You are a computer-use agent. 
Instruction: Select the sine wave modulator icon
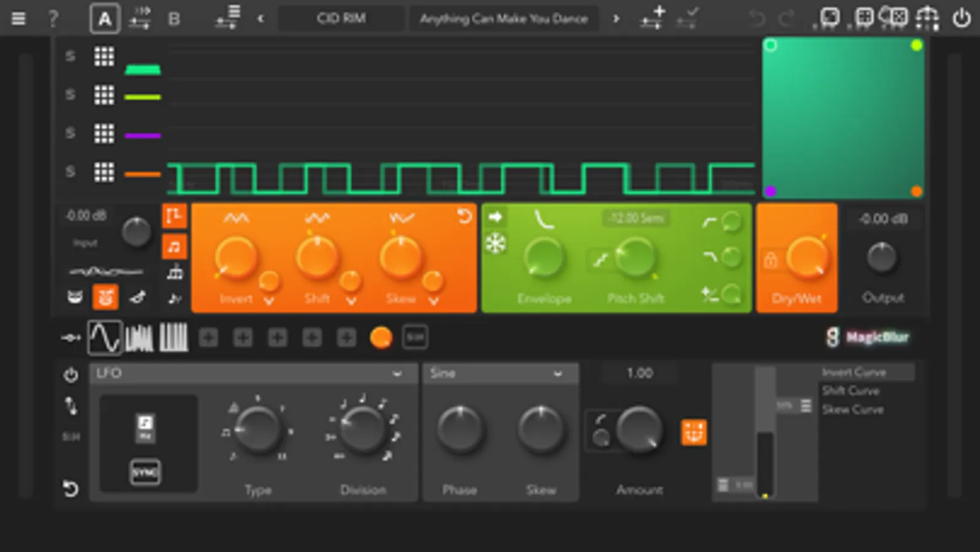[x=105, y=337]
